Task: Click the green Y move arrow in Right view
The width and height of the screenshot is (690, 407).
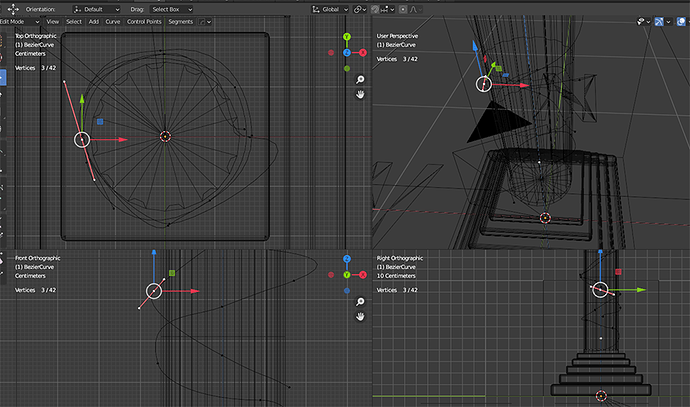Action: (x=641, y=290)
